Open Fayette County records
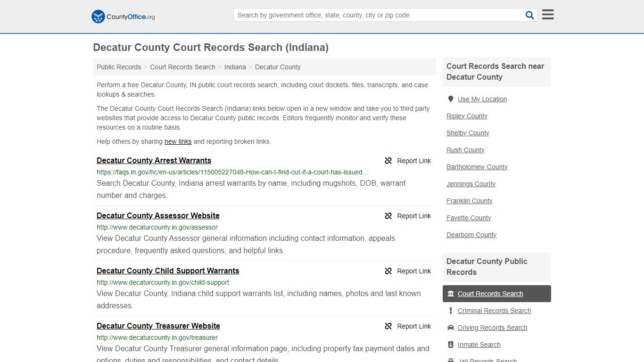 469,218
